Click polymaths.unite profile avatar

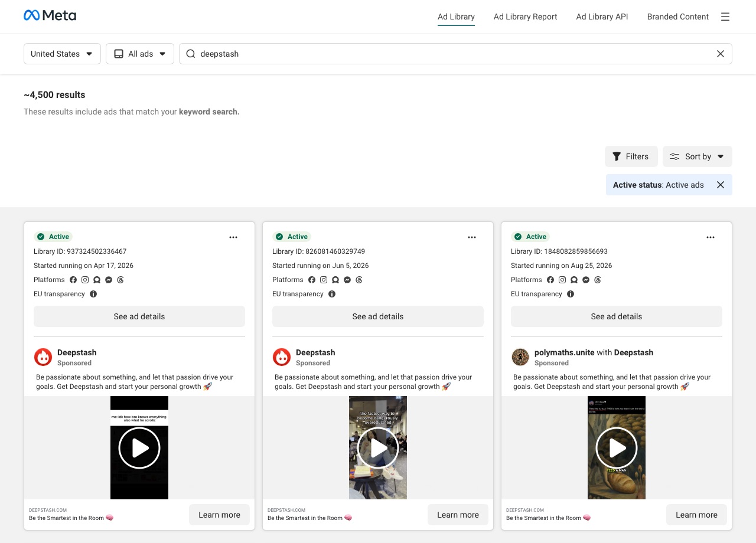point(520,357)
